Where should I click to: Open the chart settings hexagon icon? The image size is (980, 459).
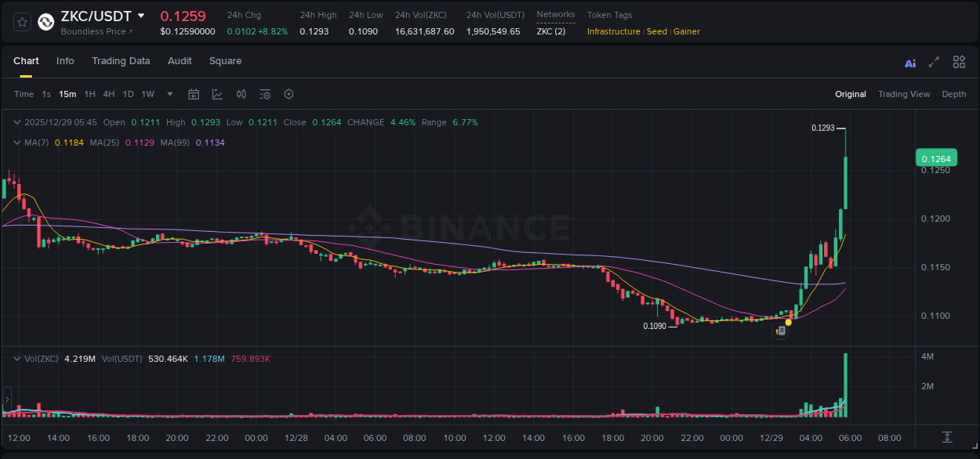289,94
